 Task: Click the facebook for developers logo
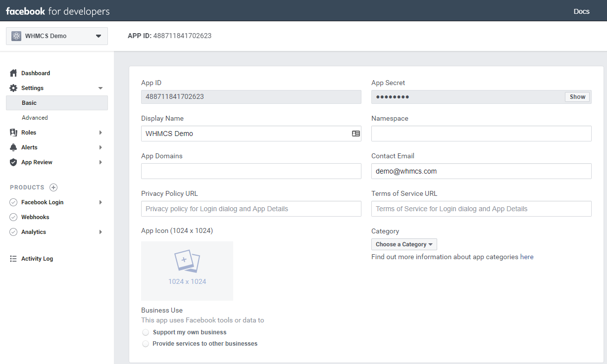(58, 11)
